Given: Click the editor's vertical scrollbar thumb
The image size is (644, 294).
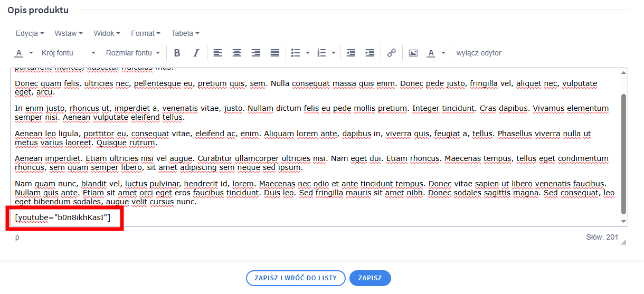Looking at the screenshot, I should click(623, 153).
